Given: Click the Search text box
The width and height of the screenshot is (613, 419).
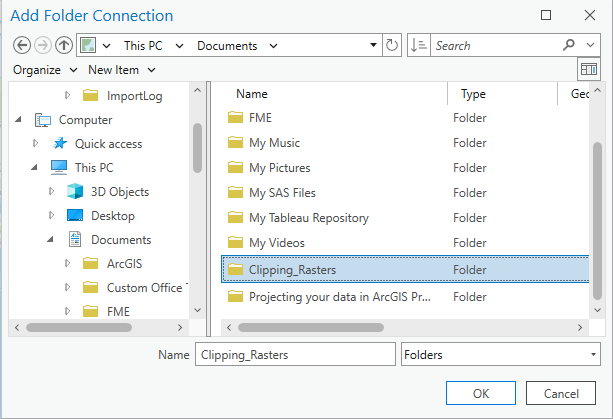Looking at the screenshot, I should click(x=496, y=45).
